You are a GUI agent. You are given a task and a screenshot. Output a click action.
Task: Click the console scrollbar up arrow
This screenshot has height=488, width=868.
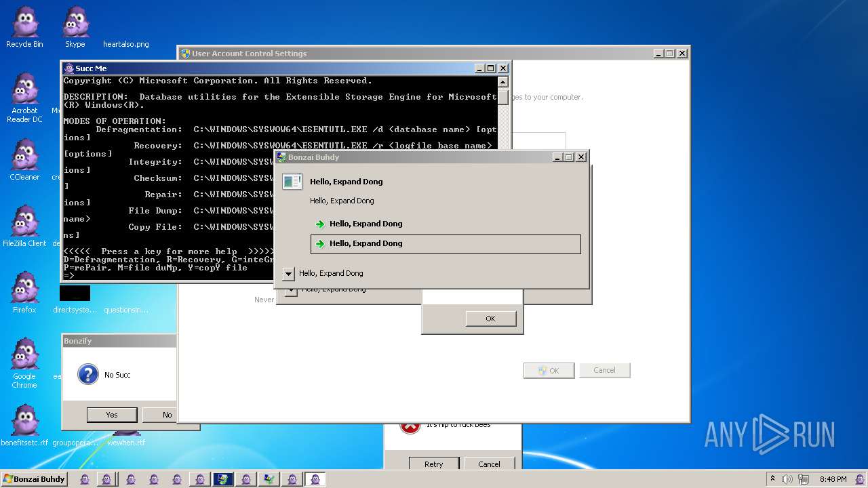pos(502,82)
